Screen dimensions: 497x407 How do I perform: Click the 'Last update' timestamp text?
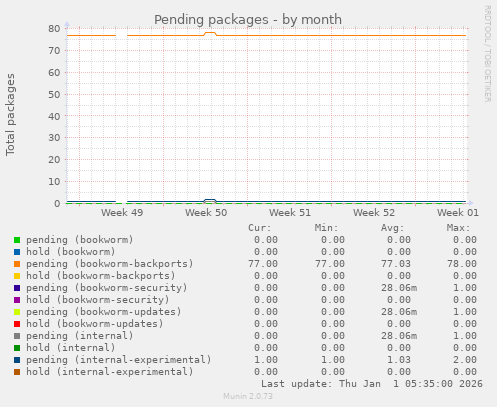point(372,384)
